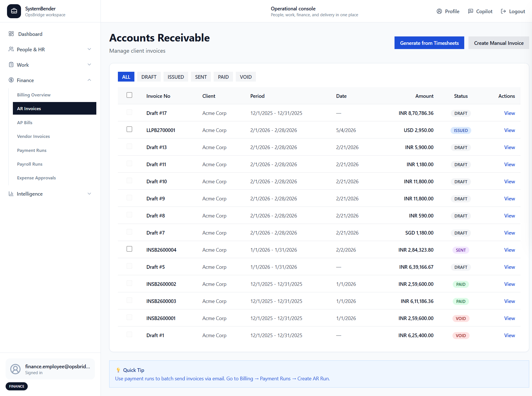This screenshot has width=532, height=396.
Task: Click the date 5/4/2026
Action: 346,130
